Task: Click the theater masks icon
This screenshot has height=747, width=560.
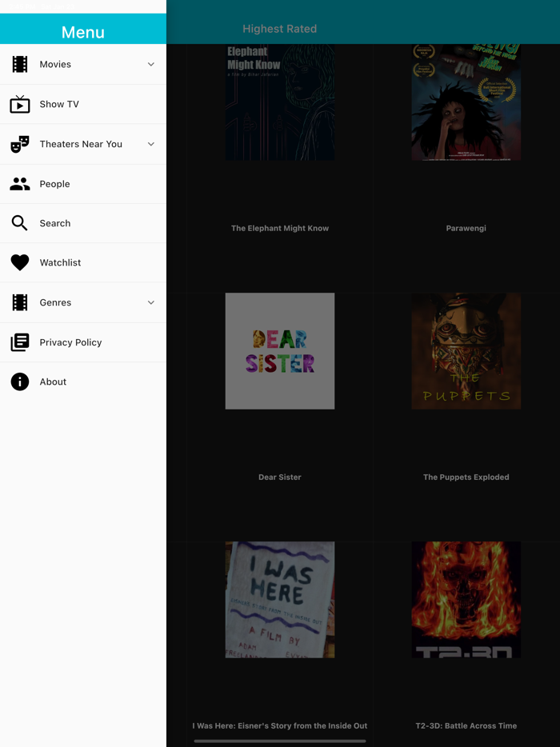Action: point(20,144)
